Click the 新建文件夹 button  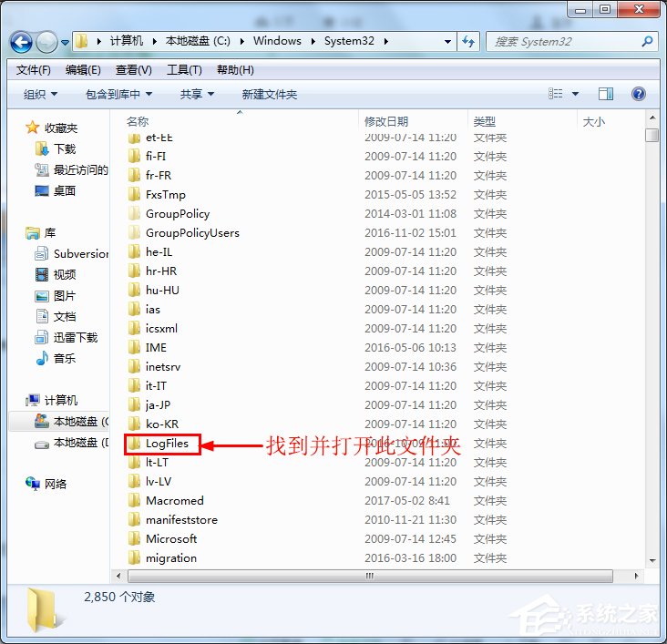(269, 94)
